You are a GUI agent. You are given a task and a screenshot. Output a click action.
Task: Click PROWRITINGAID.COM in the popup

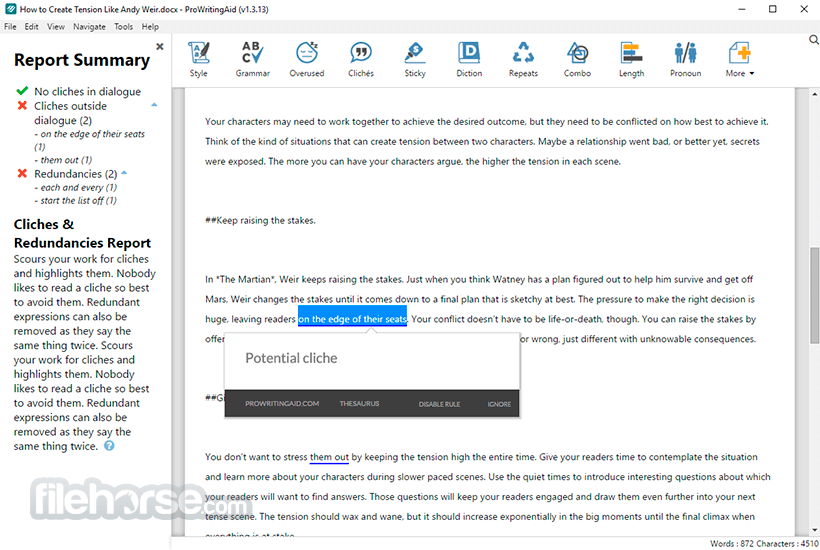[282, 404]
